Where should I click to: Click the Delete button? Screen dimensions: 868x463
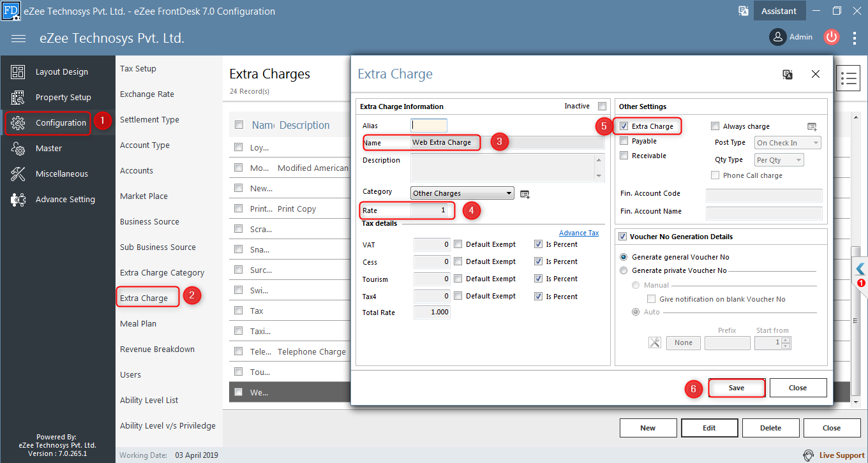(770, 428)
